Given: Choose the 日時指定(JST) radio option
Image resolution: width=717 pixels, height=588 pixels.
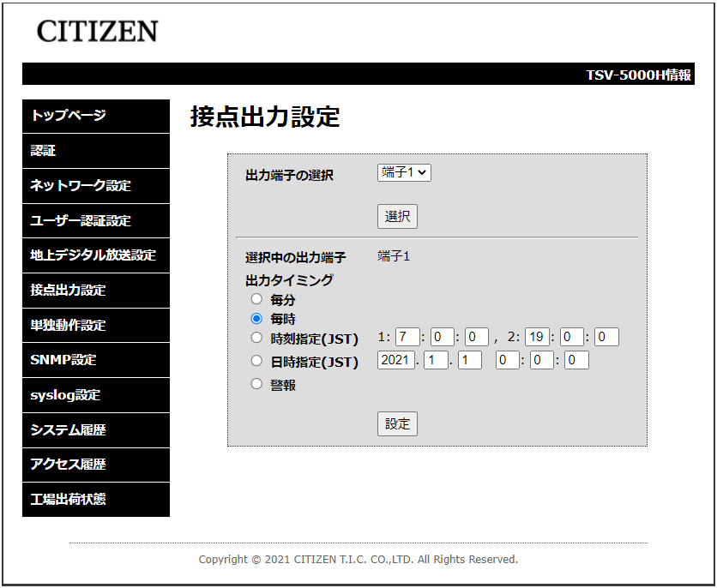Looking at the screenshot, I should click(256, 361).
